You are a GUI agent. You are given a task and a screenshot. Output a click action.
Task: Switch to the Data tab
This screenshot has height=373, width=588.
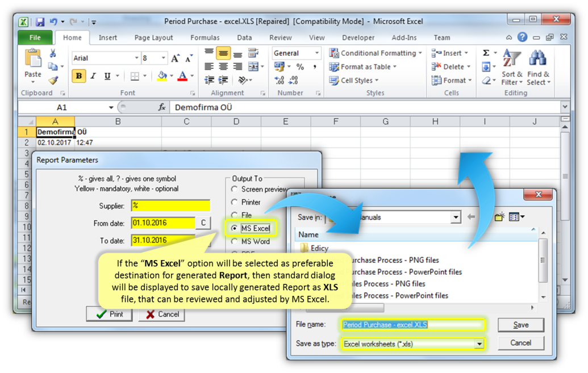click(x=244, y=37)
